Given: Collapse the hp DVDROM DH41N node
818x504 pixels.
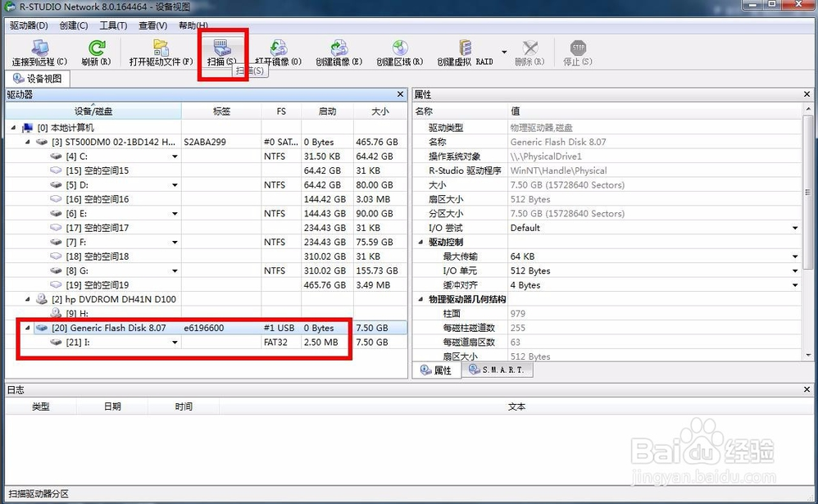Looking at the screenshot, I should point(28,299).
